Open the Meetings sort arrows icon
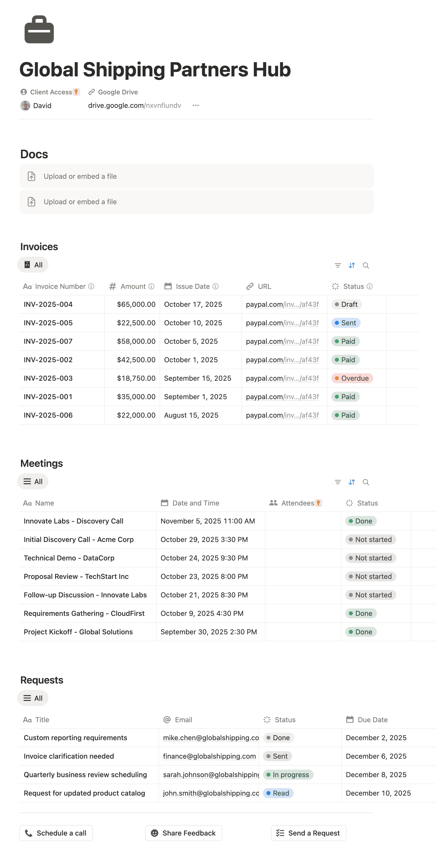This screenshot has height=868, width=436. [352, 482]
